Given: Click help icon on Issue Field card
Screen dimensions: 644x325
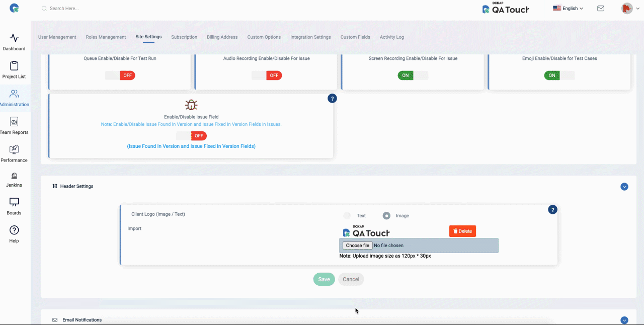Looking at the screenshot, I should click(x=332, y=99).
